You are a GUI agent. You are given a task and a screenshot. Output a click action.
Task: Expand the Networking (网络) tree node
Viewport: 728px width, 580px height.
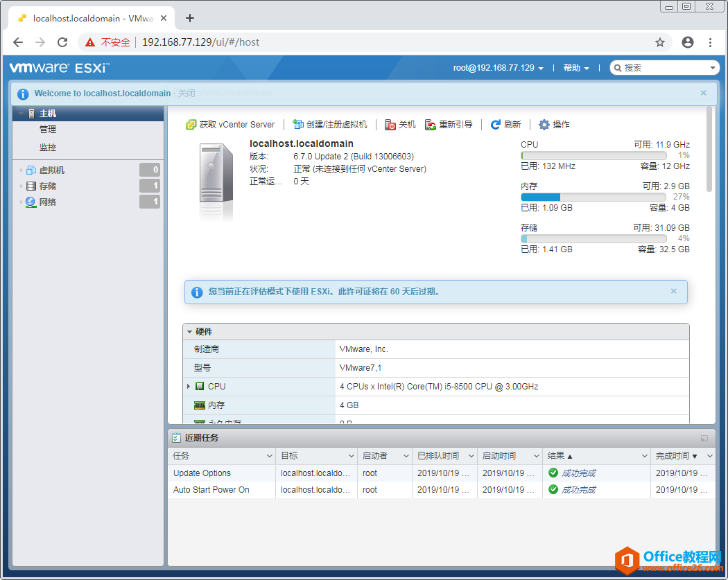pyautogui.click(x=21, y=202)
